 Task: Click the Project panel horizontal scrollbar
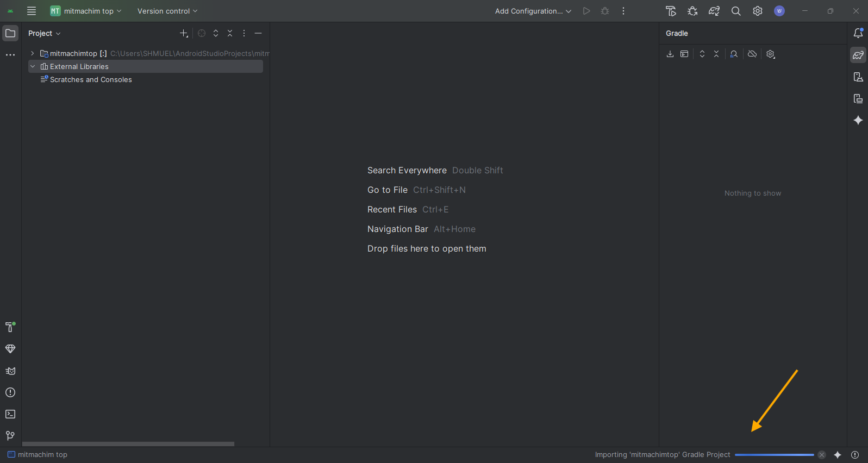click(128, 444)
